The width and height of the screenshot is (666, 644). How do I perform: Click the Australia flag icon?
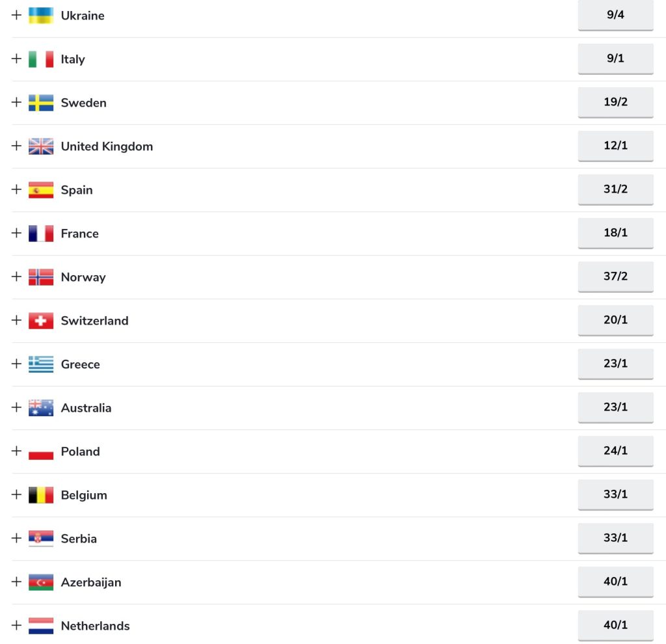coord(41,408)
